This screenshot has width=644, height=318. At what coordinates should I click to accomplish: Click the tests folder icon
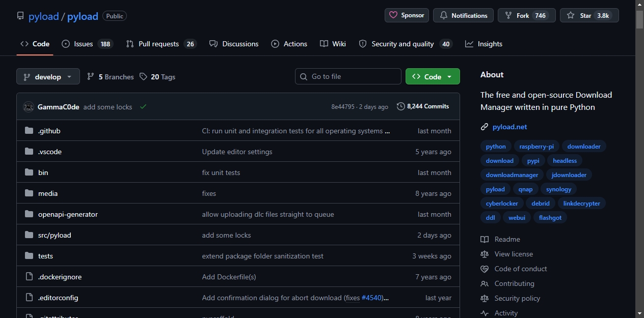pyautogui.click(x=29, y=256)
